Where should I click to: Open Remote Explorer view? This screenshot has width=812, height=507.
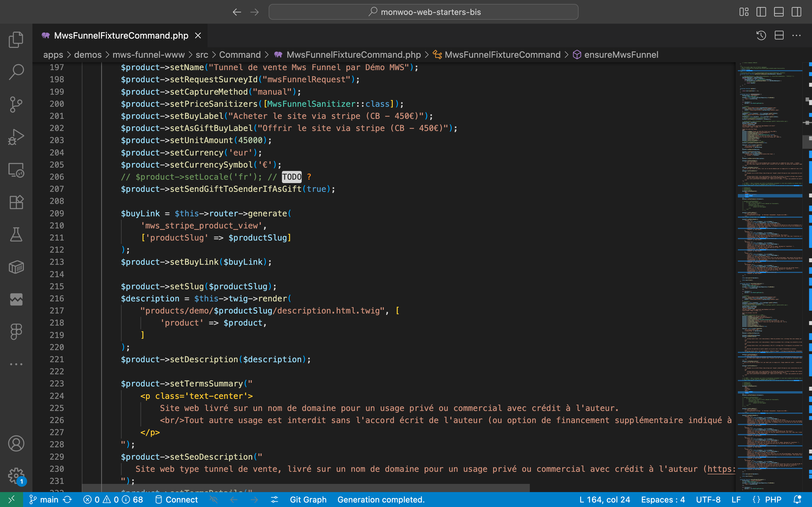pyautogui.click(x=16, y=170)
